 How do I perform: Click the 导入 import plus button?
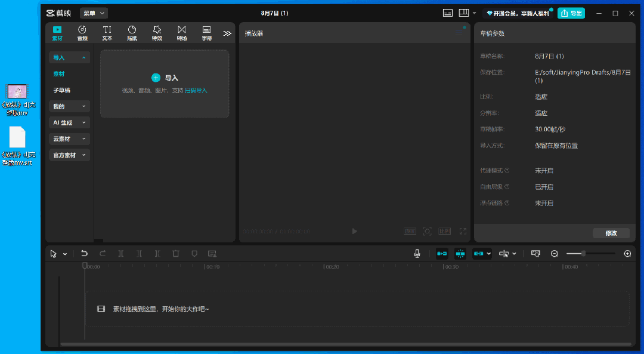coord(156,78)
